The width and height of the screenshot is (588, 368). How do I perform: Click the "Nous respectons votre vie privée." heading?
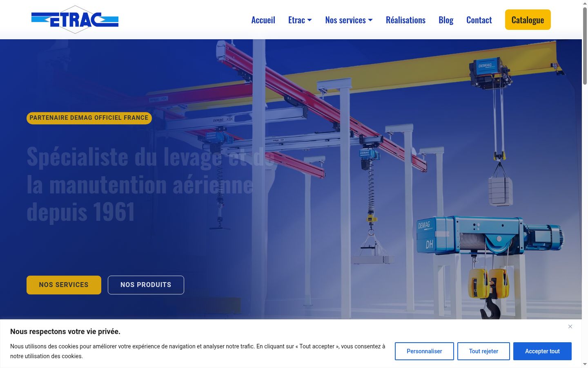click(65, 332)
